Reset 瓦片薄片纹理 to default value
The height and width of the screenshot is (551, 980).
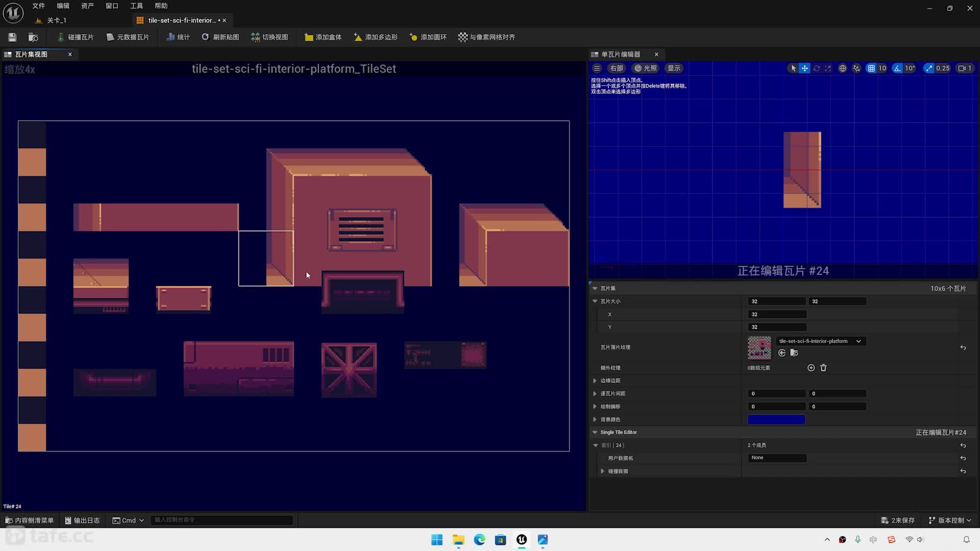click(963, 347)
